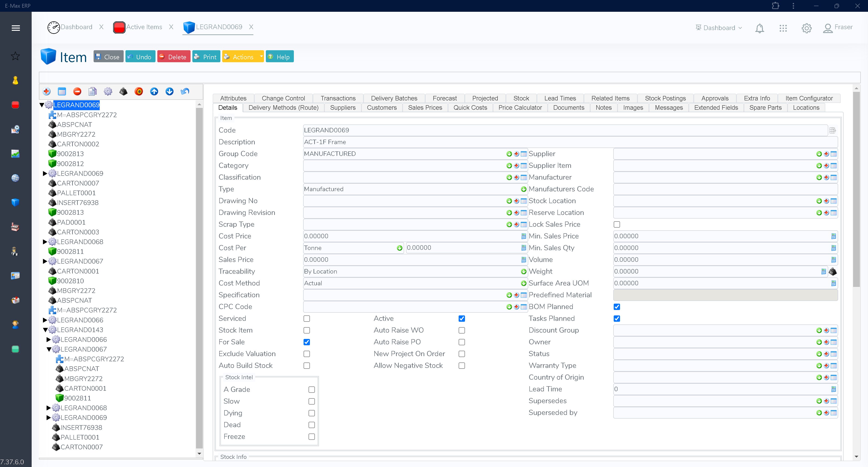Enable the Stock Item checkbox
Image resolution: width=868 pixels, height=467 pixels.
[x=307, y=330]
